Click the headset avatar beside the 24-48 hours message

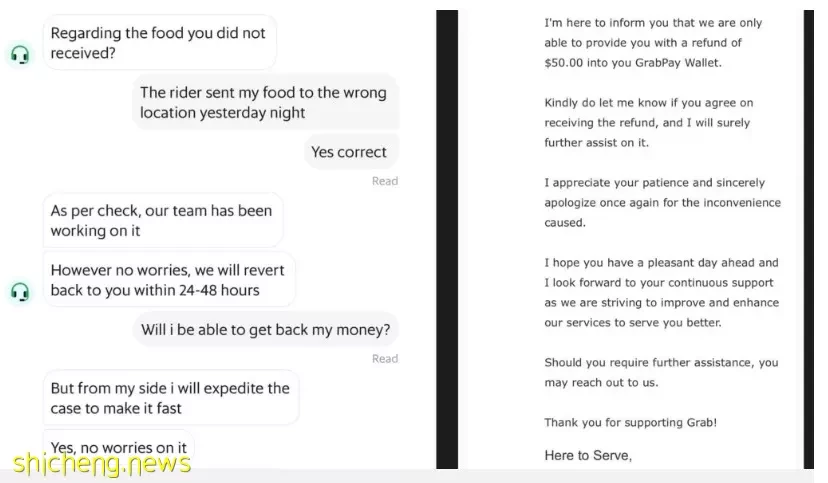click(20, 292)
